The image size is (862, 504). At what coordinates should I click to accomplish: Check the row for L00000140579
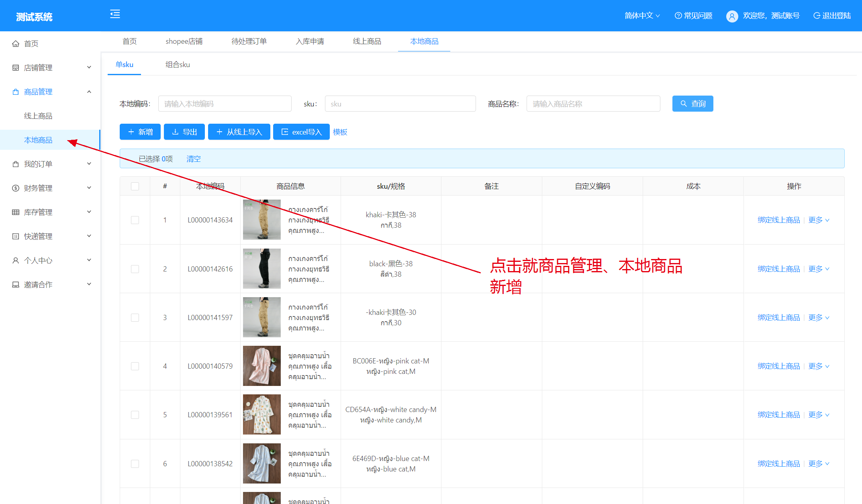pyautogui.click(x=135, y=366)
